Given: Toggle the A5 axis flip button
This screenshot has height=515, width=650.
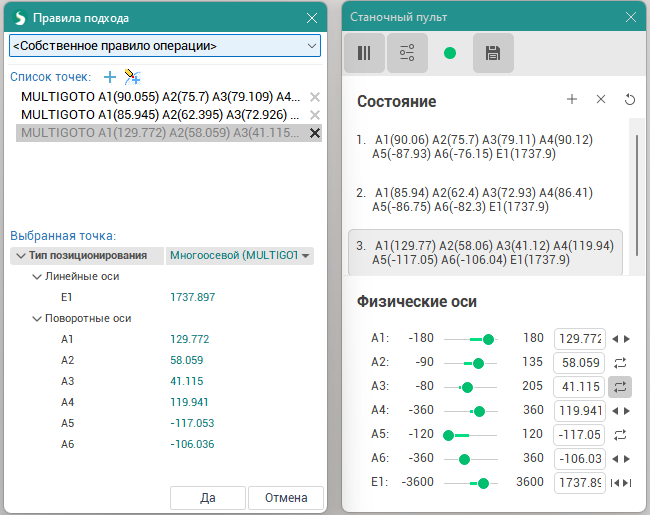Looking at the screenshot, I should (620, 434).
